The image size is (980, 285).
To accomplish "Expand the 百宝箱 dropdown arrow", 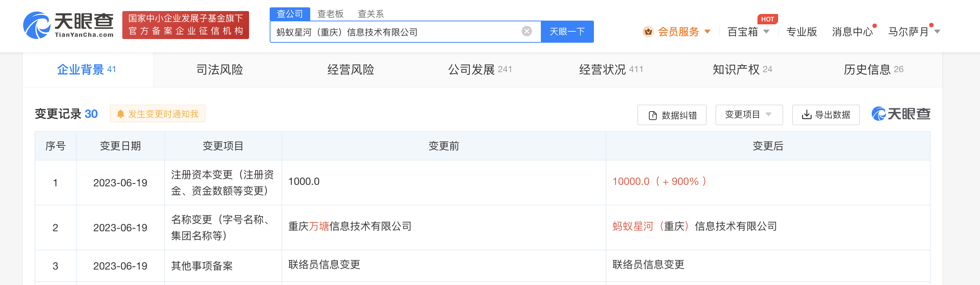I will tap(766, 32).
